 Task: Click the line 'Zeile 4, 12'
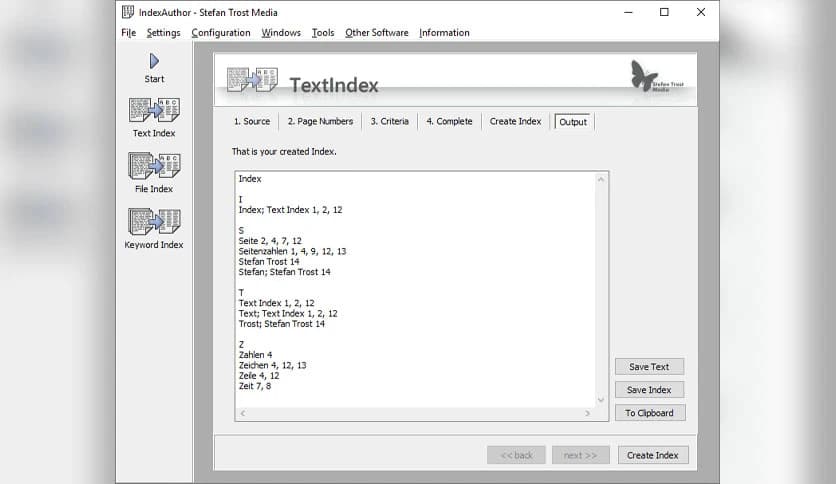tap(259, 376)
